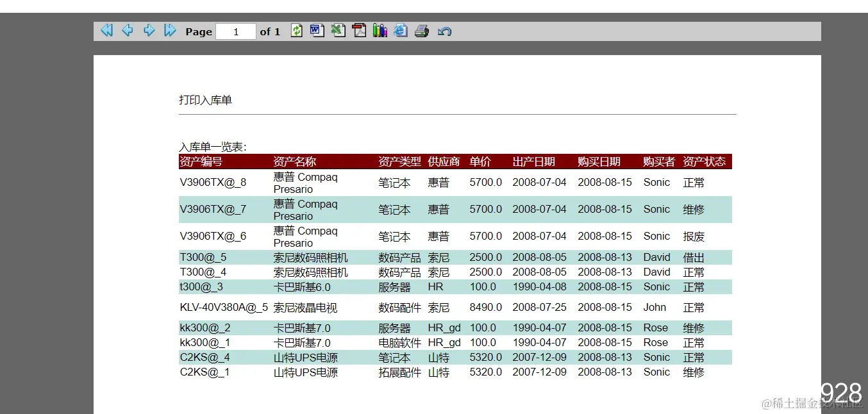Click the 购买者 column header
The width and height of the screenshot is (868, 414).
coord(659,161)
